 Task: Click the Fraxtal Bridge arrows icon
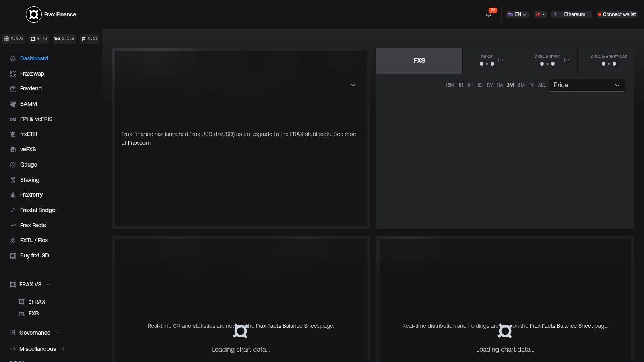[13, 210]
